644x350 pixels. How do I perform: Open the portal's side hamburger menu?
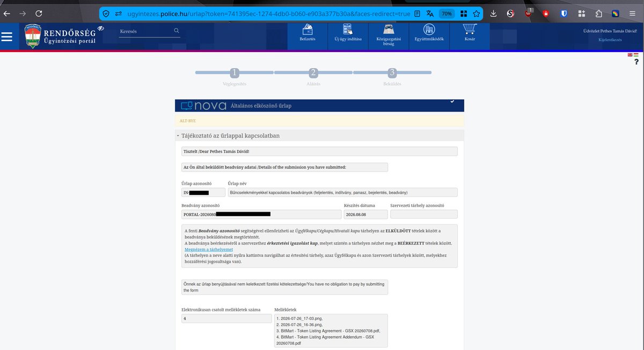[x=7, y=36]
